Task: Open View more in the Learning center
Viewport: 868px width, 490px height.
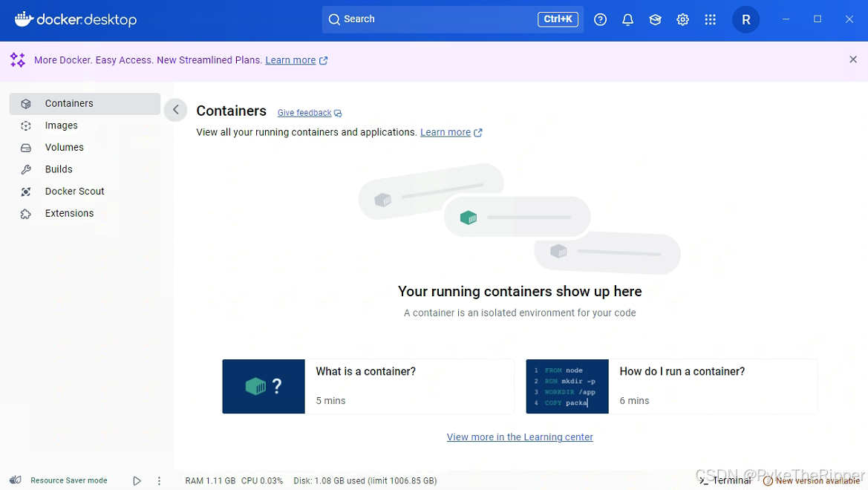Action: (519, 437)
